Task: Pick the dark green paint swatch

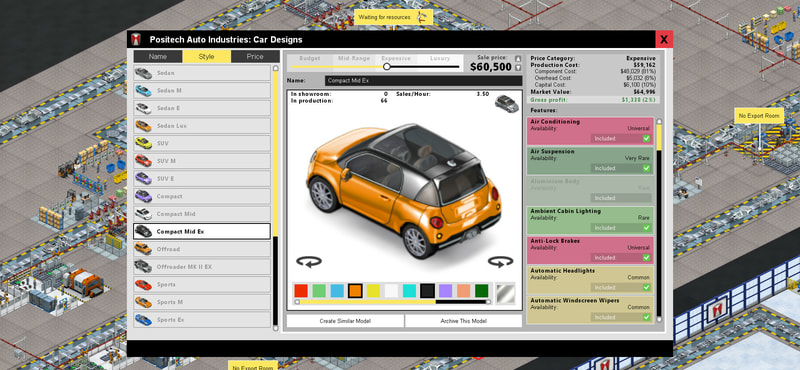Action: pos(481,291)
